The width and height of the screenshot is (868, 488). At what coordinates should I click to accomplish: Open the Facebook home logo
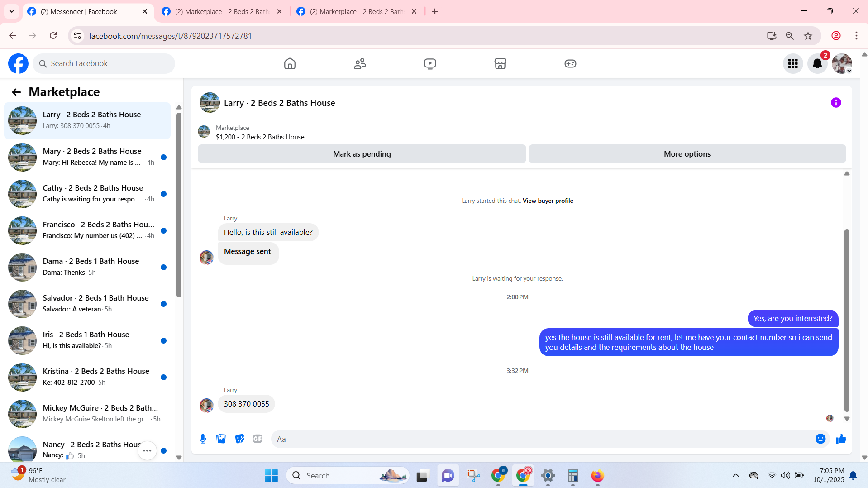[x=18, y=64]
